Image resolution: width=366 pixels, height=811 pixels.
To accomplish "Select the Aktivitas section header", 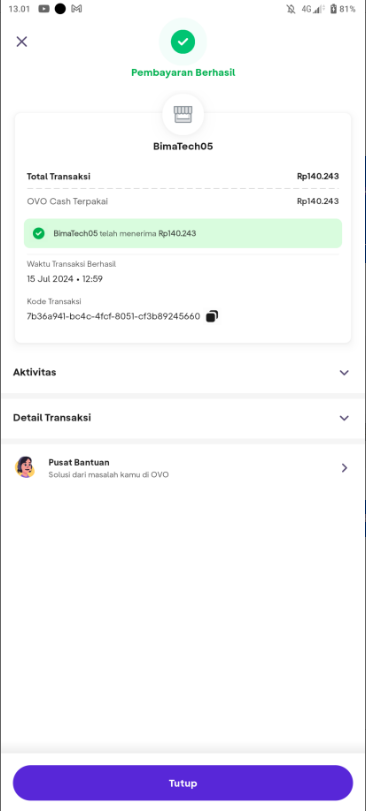I will point(183,372).
